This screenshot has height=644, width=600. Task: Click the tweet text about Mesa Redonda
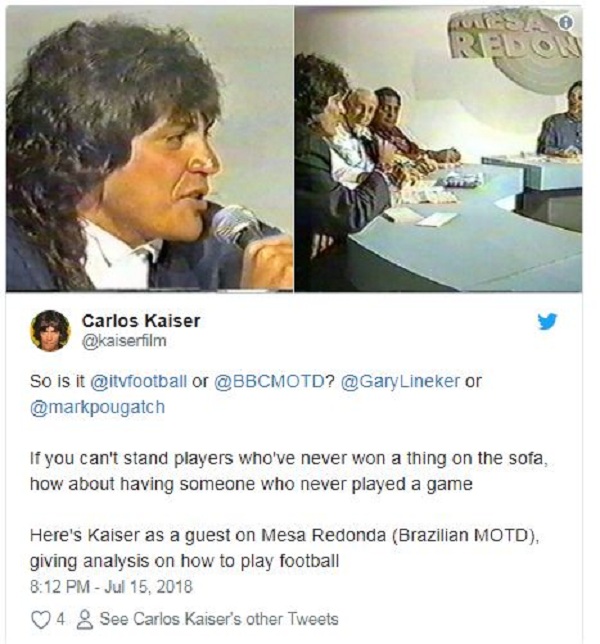click(284, 548)
